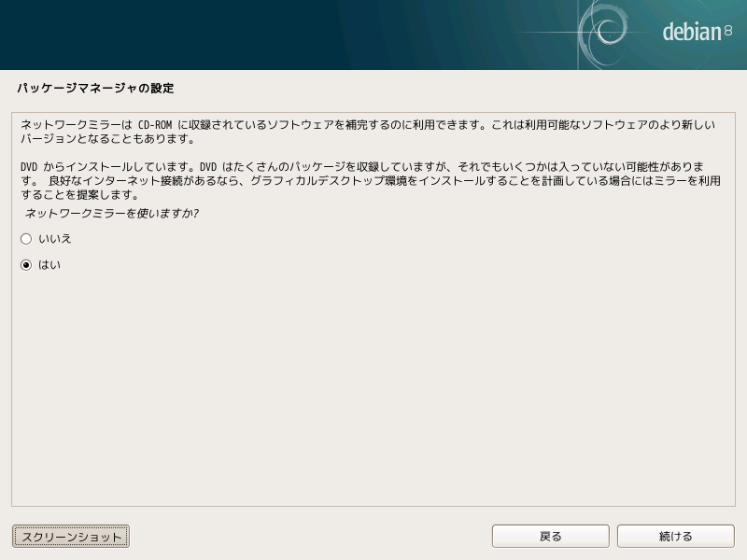
Task: Click the Debian swirl logo
Action: pyautogui.click(x=609, y=30)
